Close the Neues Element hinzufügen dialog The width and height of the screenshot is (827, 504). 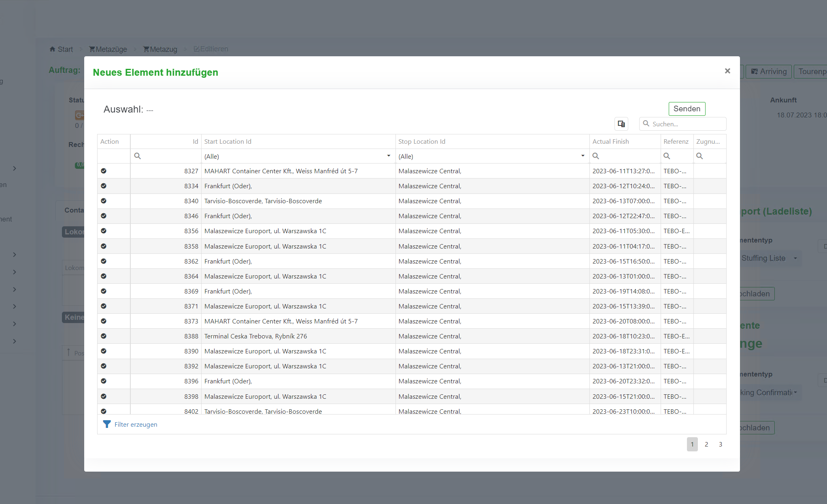[727, 71]
